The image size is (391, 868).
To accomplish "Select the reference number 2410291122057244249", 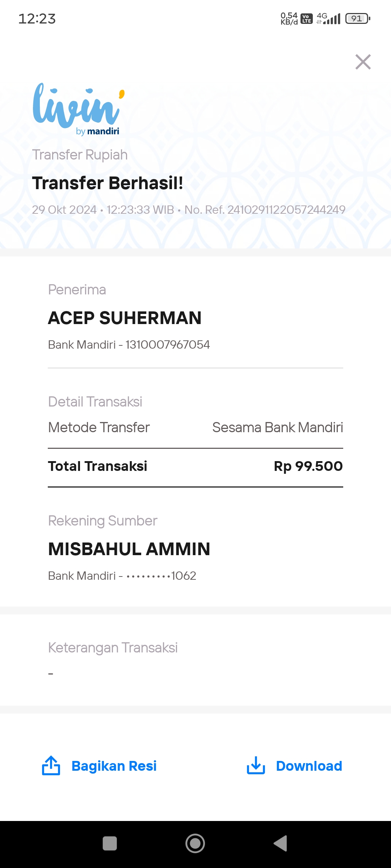I will click(x=286, y=210).
